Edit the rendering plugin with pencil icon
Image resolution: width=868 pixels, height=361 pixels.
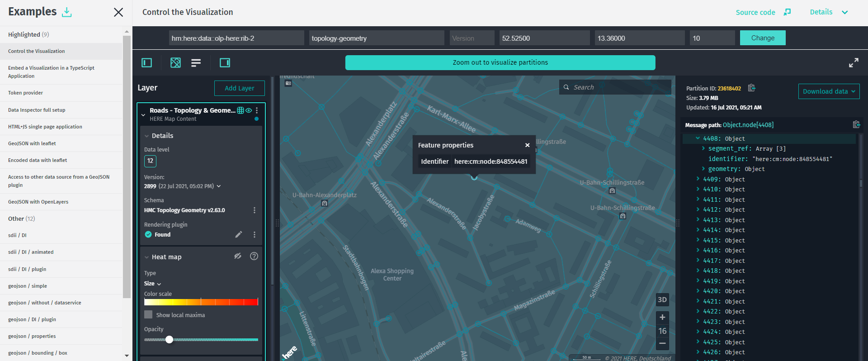coord(239,234)
